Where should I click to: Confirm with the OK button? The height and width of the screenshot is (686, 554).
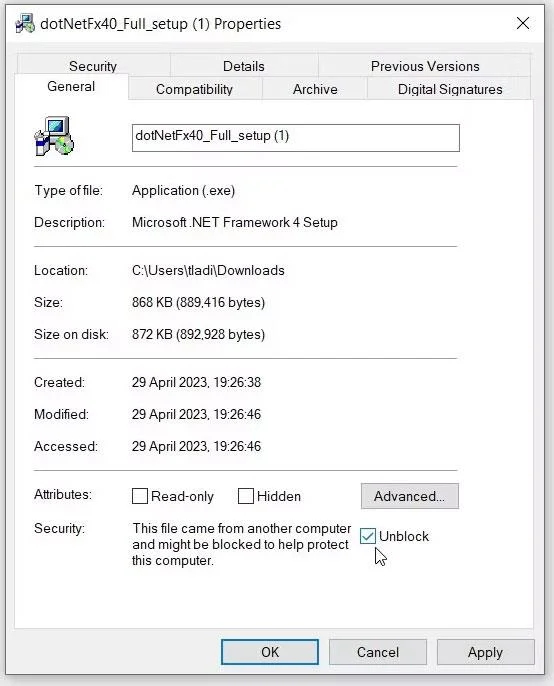[270, 652]
